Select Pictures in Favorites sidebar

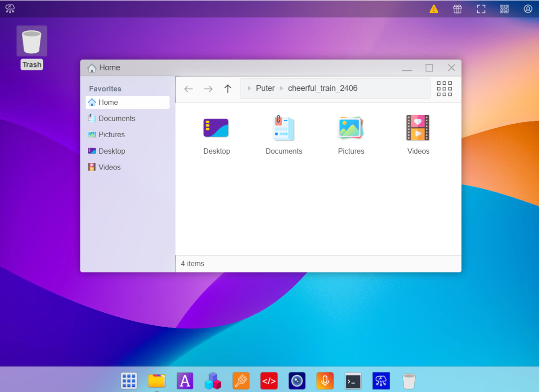(x=111, y=135)
